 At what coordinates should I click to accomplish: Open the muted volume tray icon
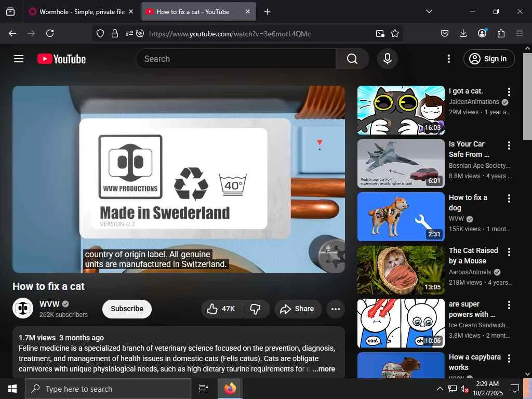point(464,389)
